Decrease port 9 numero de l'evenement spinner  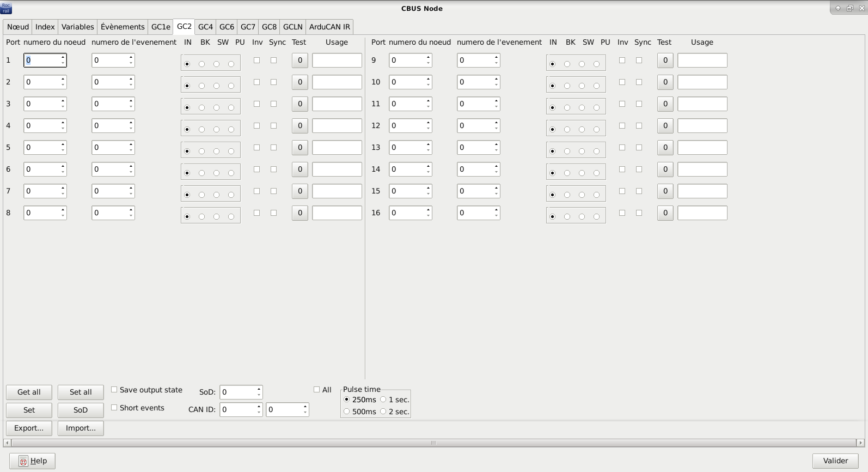pyautogui.click(x=496, y=63)
